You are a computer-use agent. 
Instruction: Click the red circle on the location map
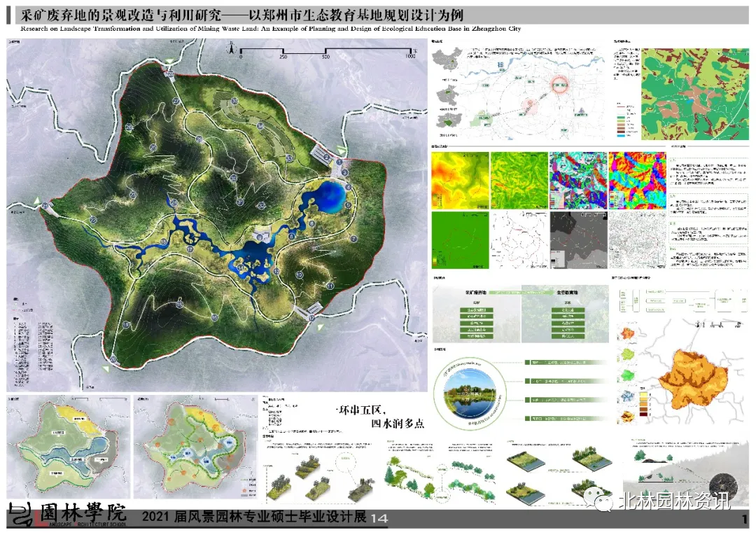point(561,86)
